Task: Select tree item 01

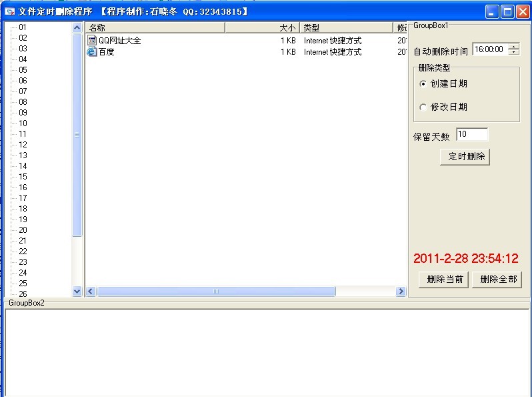Action: point(23,27)
